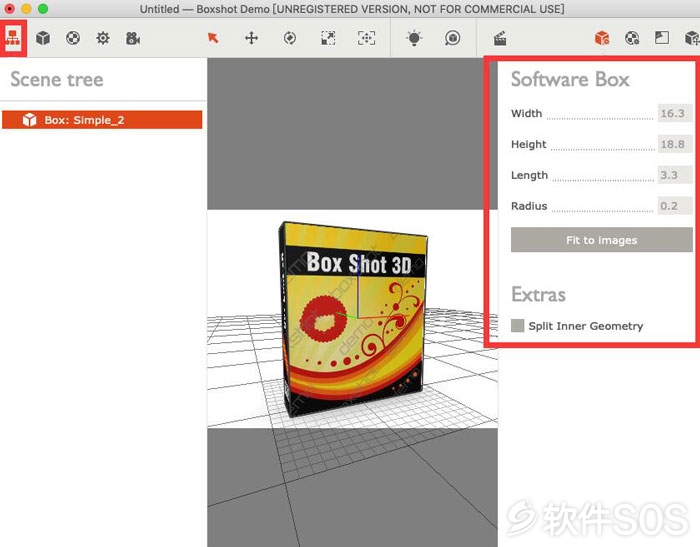Open the lighting bulb icon
700x547 pixels.
[414, 38]
